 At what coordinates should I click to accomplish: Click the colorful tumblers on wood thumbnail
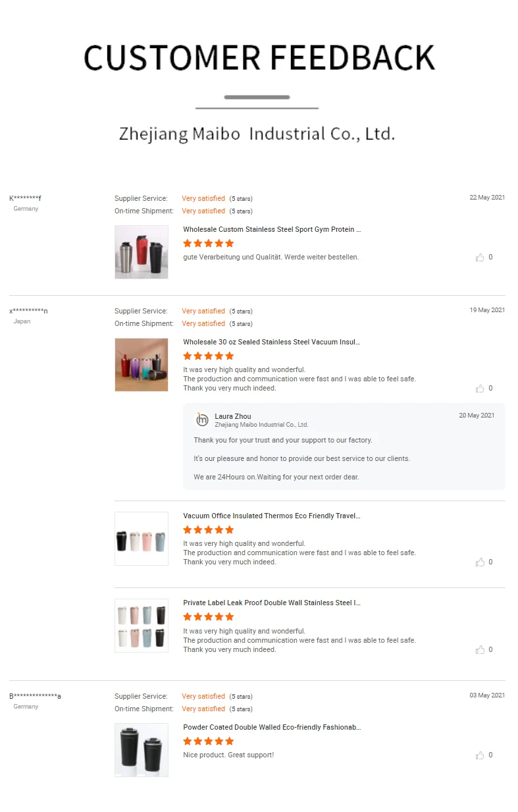pyautogui.click(x=142, y=365)
